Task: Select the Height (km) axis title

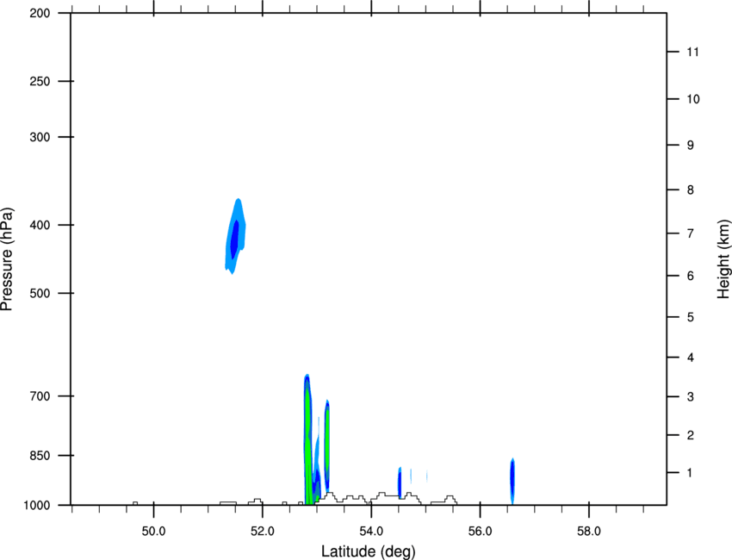Action: click(723, 258)
